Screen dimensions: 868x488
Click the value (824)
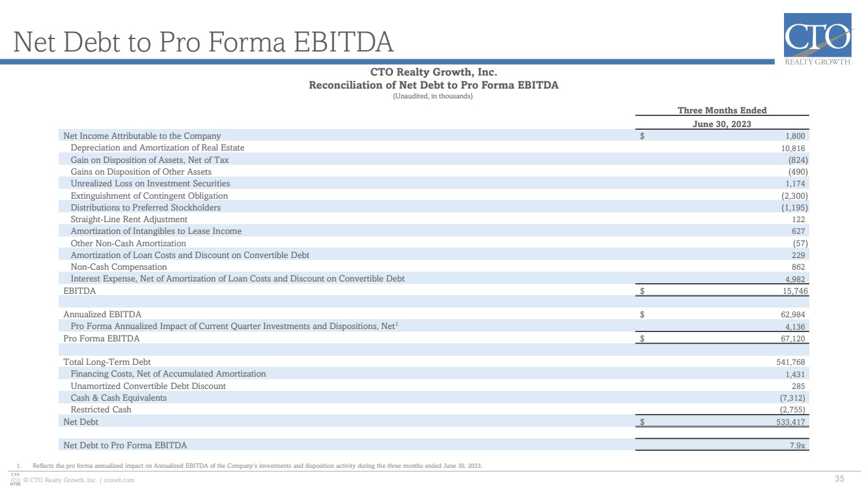click(x=798, y=160)
